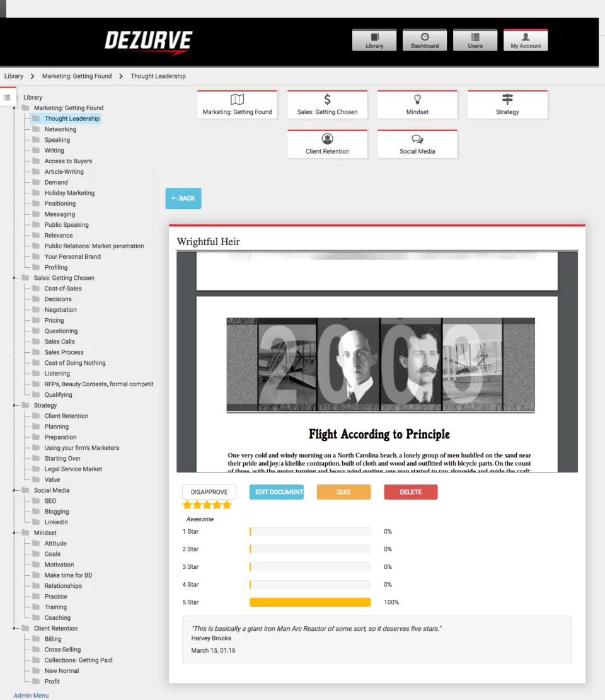Open the Admin Menu link
Image resolution: width=605 pixels, height=700 pixels.
tap(31, 695)
